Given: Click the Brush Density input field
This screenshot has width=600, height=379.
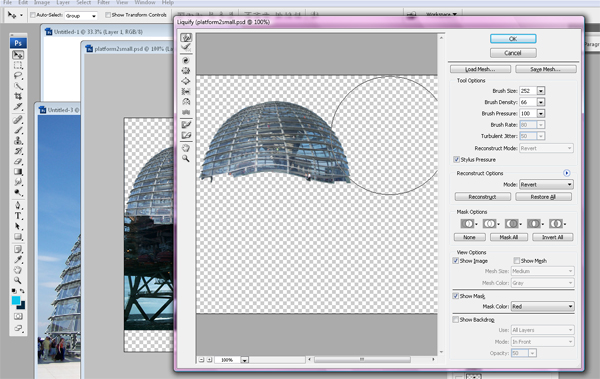Looking at the screenshot, I should 528,102.
